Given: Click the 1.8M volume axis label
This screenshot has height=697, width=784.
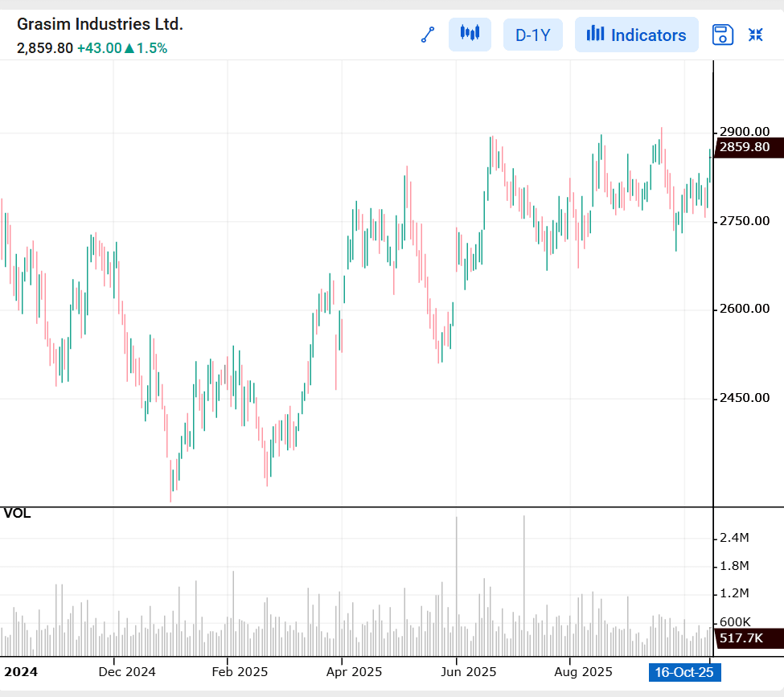Looking at the screenshot, I should (734, 566).
